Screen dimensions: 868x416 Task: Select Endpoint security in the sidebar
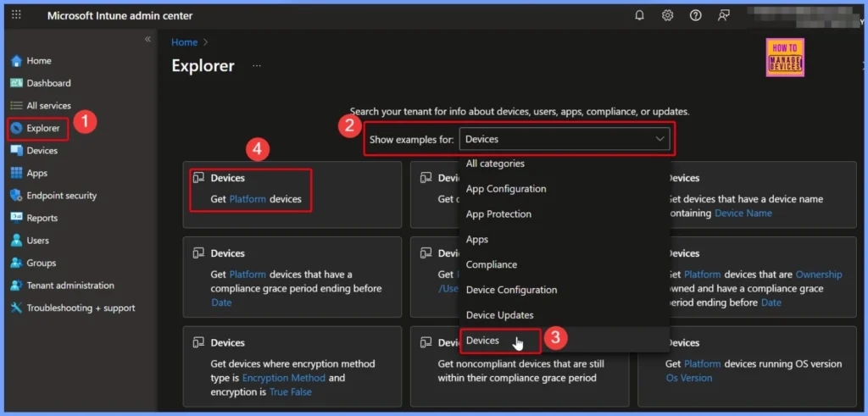(61, 195)
